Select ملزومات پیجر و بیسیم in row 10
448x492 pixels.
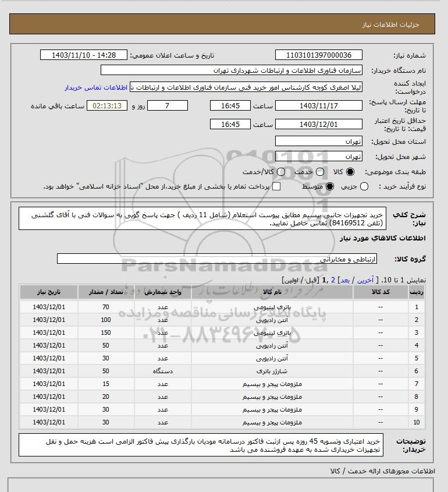click(272, 423)
